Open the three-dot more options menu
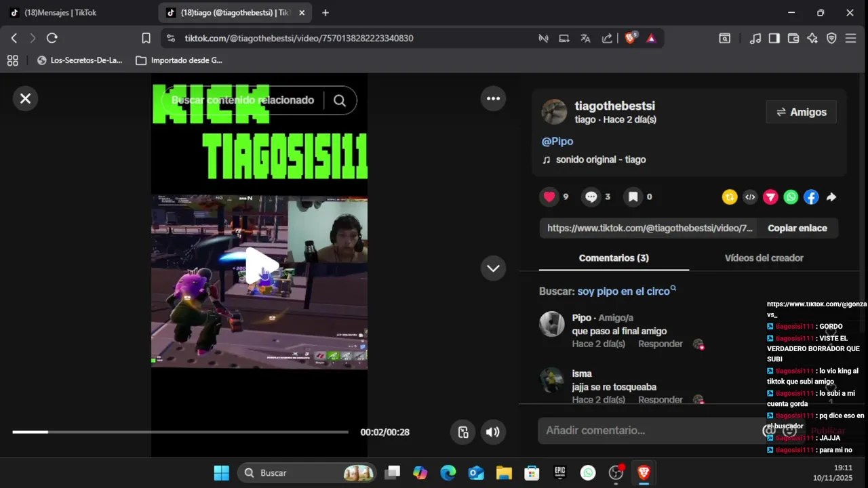Image resolution: width=868 pixels, height=488 pixels. [493, 99]
